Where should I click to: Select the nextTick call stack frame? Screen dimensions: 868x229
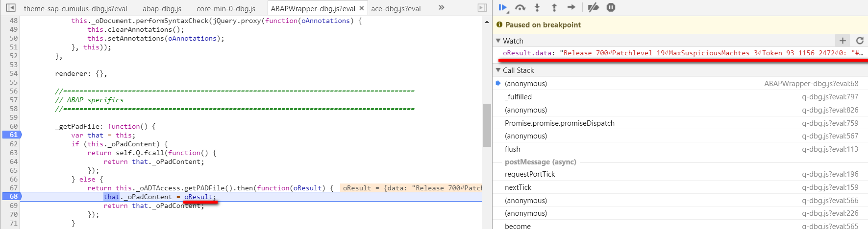(680, 187)
